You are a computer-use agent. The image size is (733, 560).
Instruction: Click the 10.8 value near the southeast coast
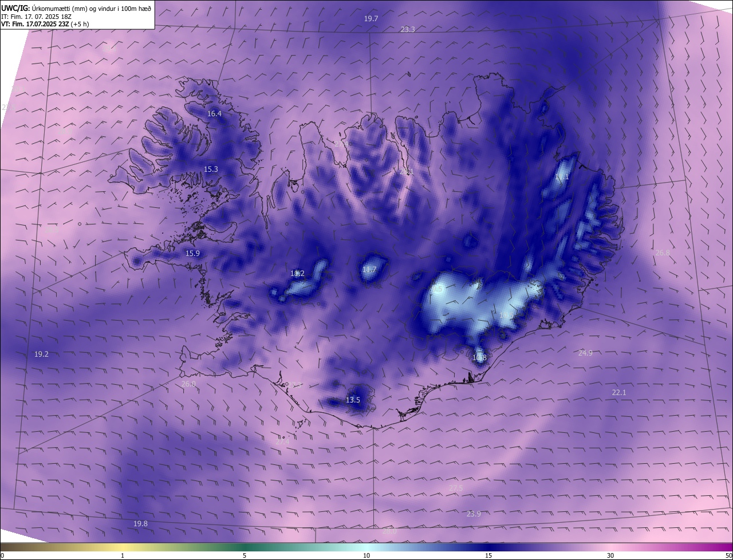(479, 358)
